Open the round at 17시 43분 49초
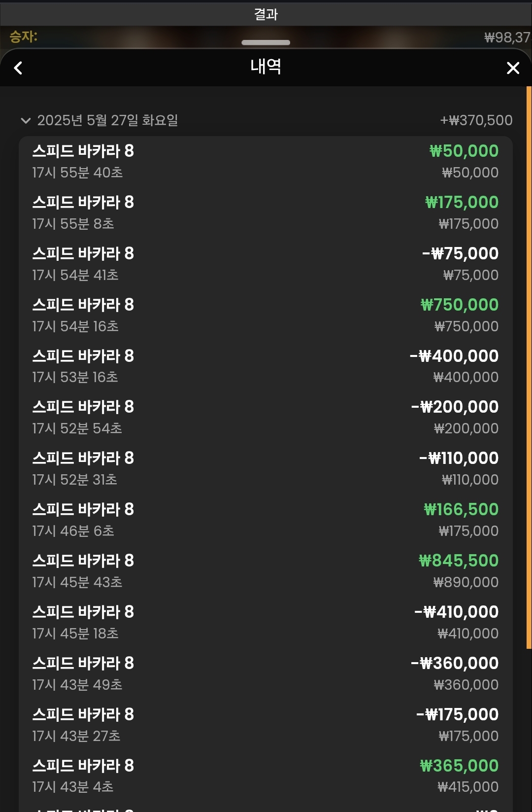This screenshot has height=812, width=532. click(266, 673)
